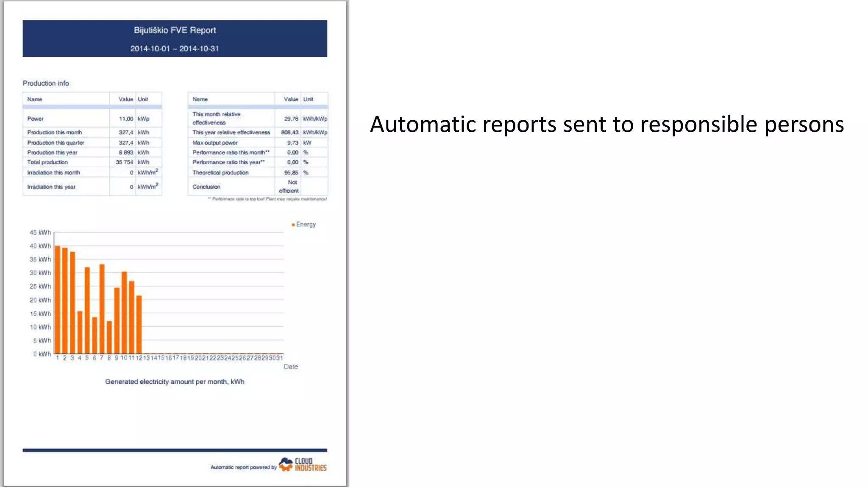
Task: Click the right table 'Unit' column header
Action: click(308, 100)
